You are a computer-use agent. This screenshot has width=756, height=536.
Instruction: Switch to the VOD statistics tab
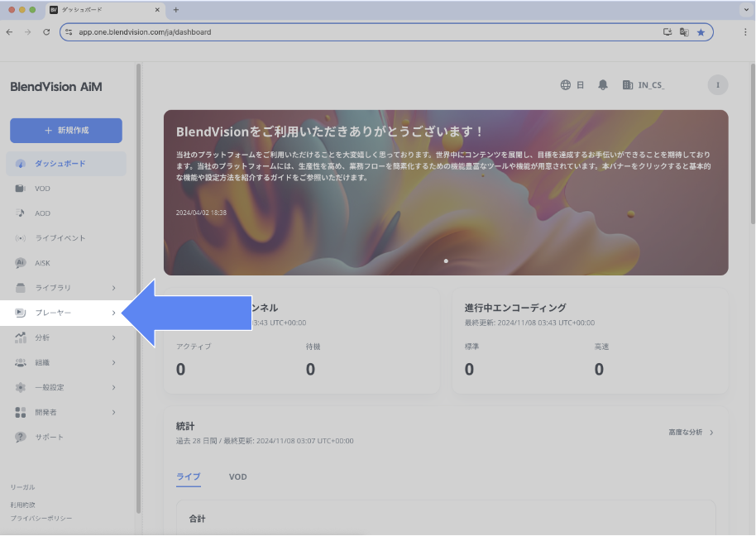coord(237,476)
